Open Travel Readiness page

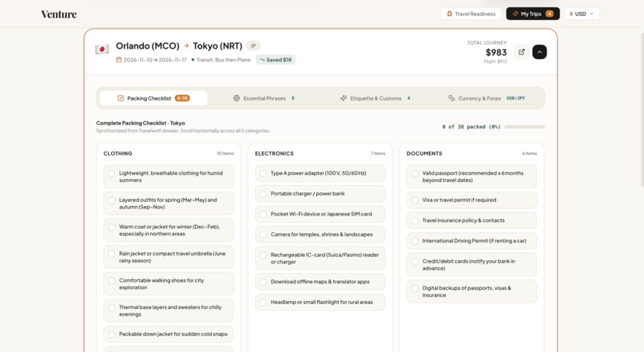471,14
